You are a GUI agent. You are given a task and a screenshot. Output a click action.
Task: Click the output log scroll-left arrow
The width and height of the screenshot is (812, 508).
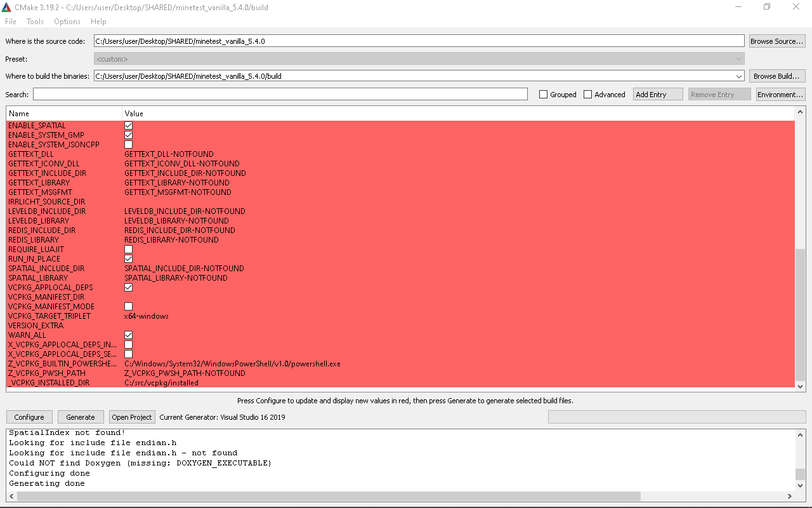[12, 496]
